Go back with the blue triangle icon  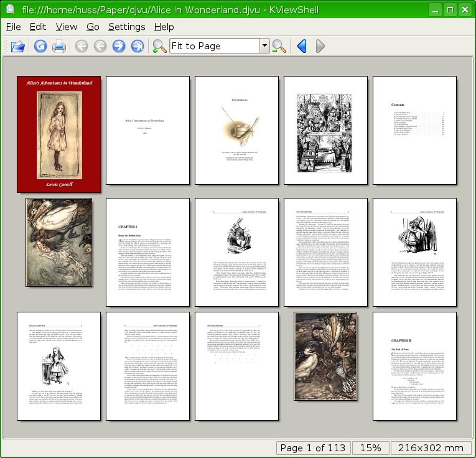click(302, 47)
